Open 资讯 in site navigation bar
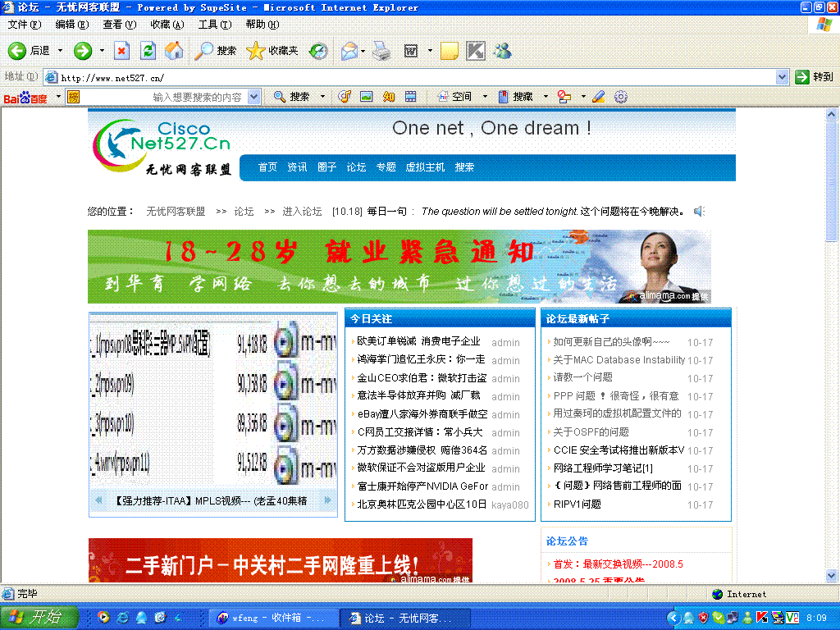The width and height of the screenshot is (840, 630). [x=297, y=167]
